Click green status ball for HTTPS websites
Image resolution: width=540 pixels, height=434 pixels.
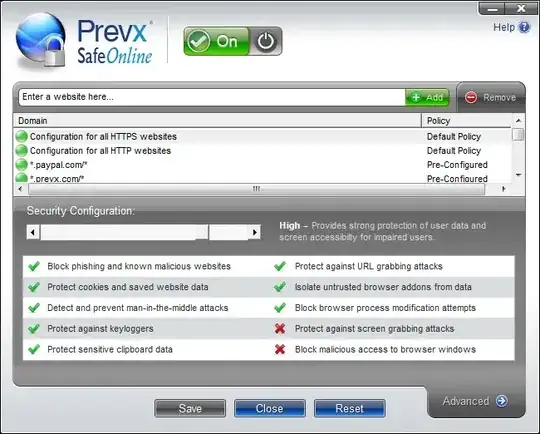21,136
